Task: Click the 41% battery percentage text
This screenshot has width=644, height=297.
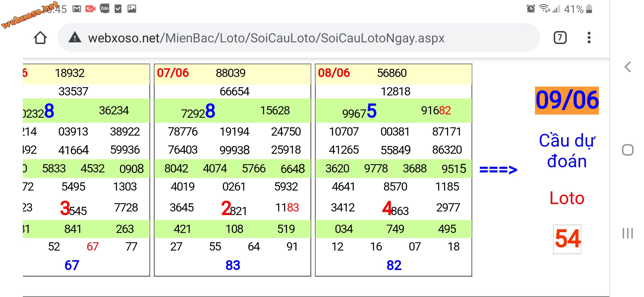Action: point(574,9)
